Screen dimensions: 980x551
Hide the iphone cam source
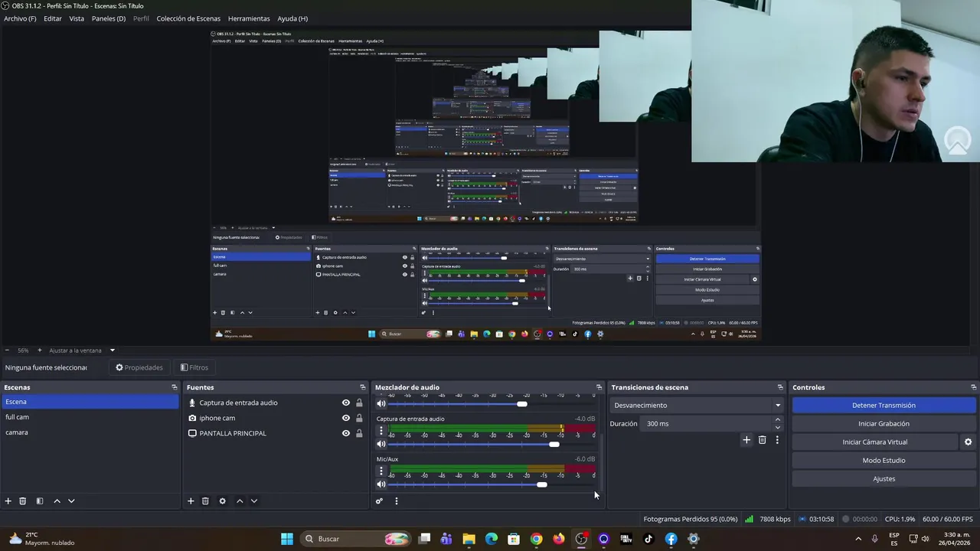click(346, 418)
